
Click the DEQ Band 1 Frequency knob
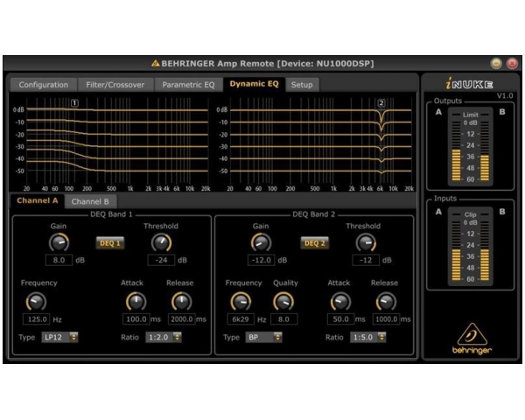(x=36, y=301)
